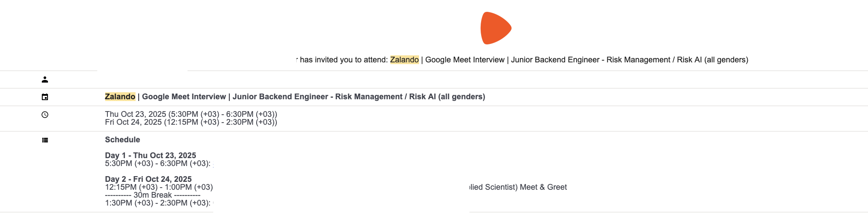Click 'has invited you to attend' text
This screenshot has width=868, height=224.
pyautogui.click(x=343, y=60)
